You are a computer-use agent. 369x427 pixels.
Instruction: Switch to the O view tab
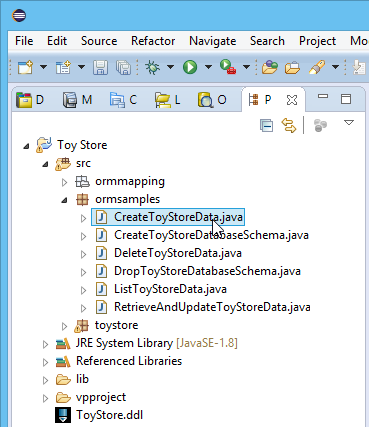pyautogui.click(x=212, y=100)
